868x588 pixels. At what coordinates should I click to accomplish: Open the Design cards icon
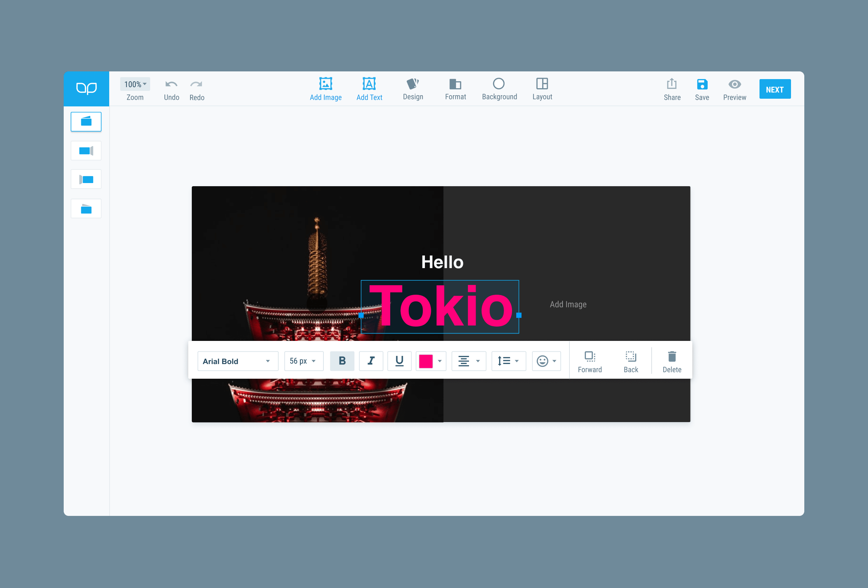pos(412,84)
